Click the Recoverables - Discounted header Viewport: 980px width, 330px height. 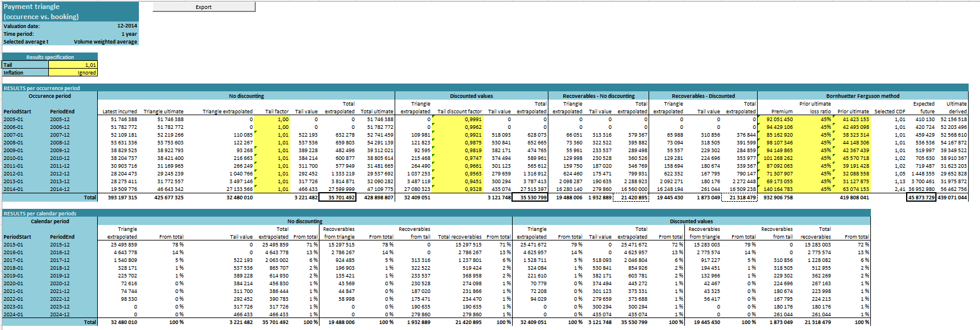(703, 96)
